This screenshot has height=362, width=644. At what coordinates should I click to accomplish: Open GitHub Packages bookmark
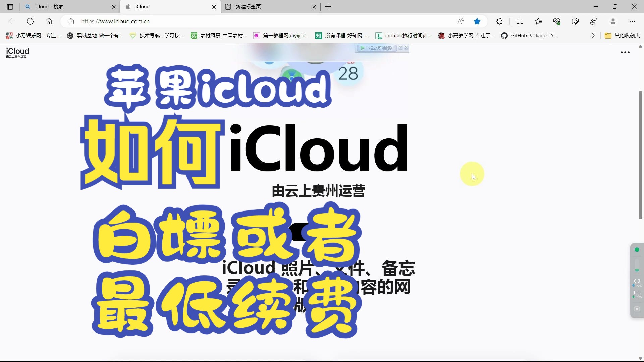coord(529,36)
